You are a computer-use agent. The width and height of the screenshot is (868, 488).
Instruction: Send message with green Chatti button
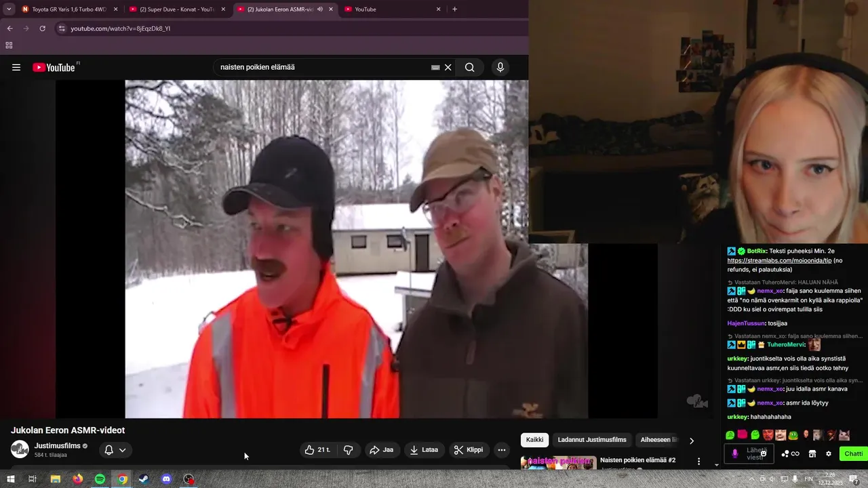[x=854, y=454]
